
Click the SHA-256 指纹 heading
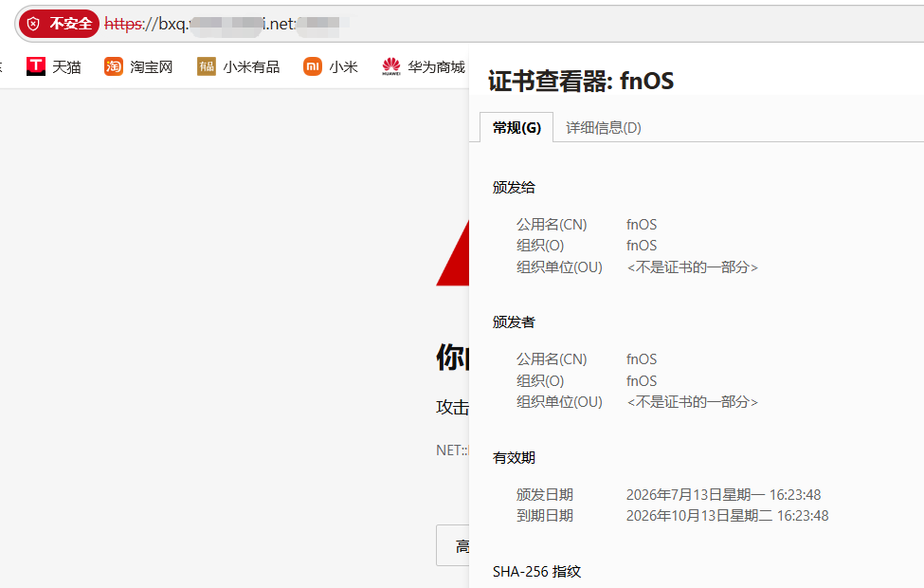pos(536,572)
